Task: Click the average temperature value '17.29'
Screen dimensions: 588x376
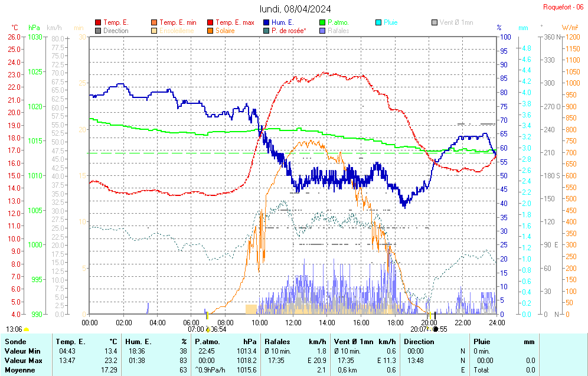Action: point(109,370)
